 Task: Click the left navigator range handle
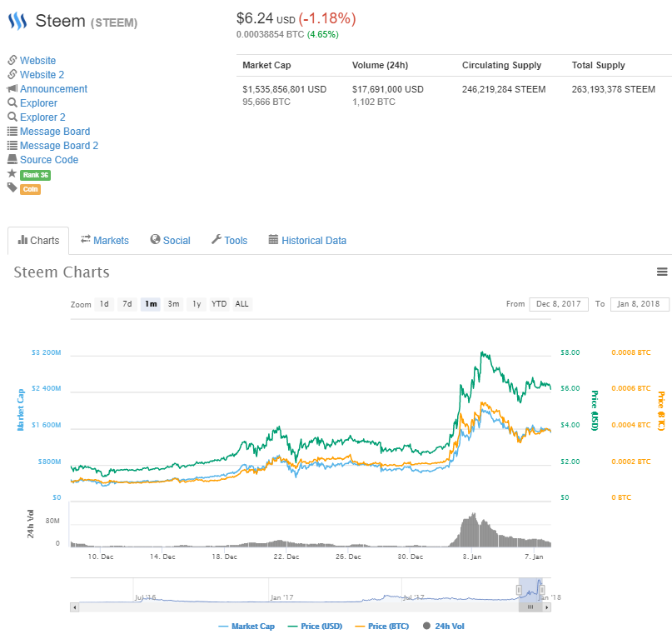coord(519,591)
